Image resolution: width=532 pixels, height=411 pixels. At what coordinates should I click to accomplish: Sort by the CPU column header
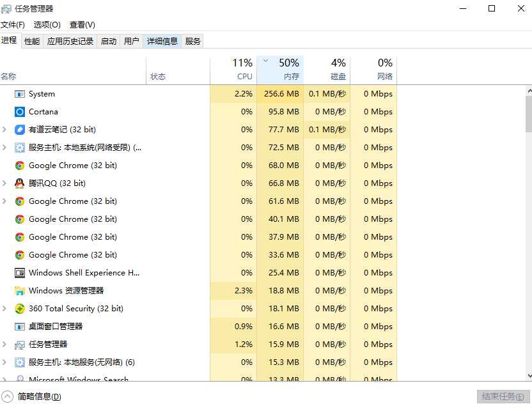pos(233,70)
